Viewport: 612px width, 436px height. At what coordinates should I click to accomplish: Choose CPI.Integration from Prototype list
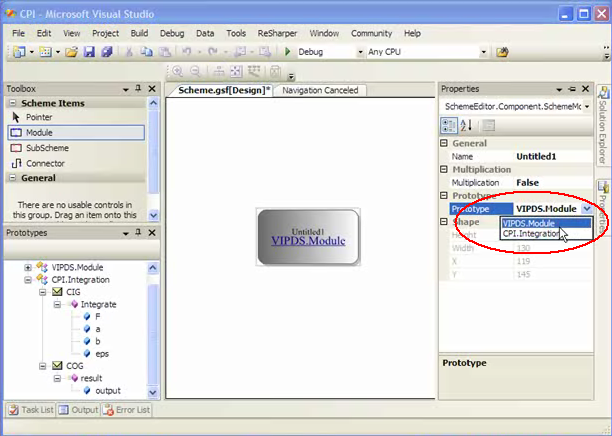click(530, 234)
